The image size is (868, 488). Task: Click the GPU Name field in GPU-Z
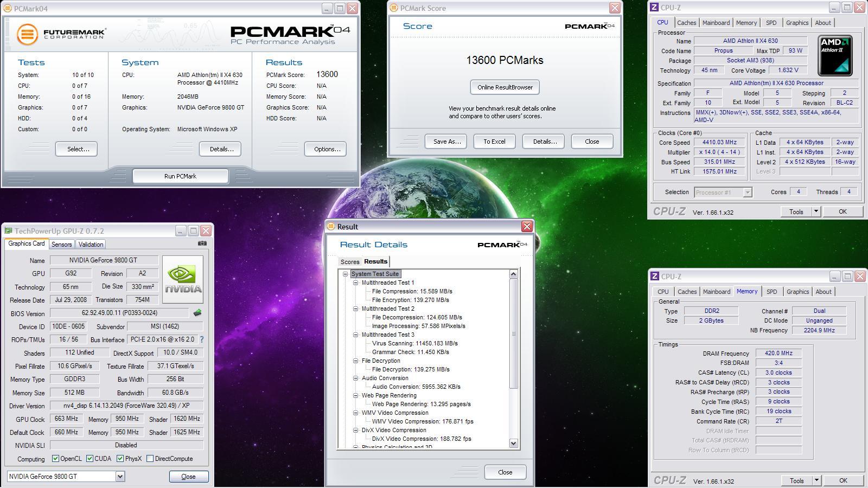coord(104,260)
